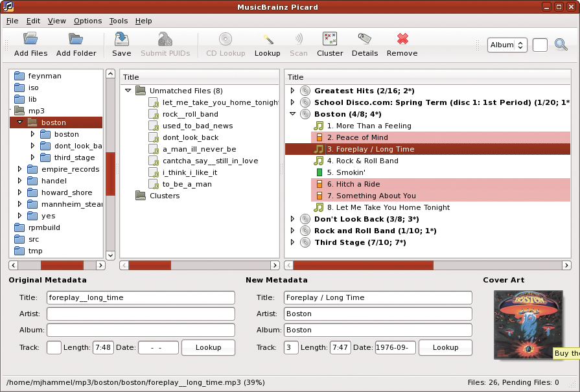The image size is (580, 392).
Task: Click orange status icon of Hitch a Ride
Action: click(x=319, y=184)
